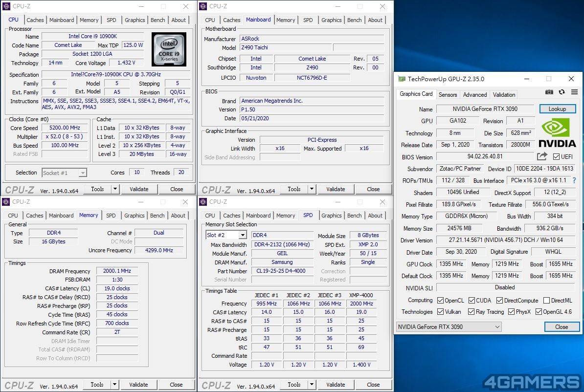Click the Driver Version value in GPU-Z

505,240
